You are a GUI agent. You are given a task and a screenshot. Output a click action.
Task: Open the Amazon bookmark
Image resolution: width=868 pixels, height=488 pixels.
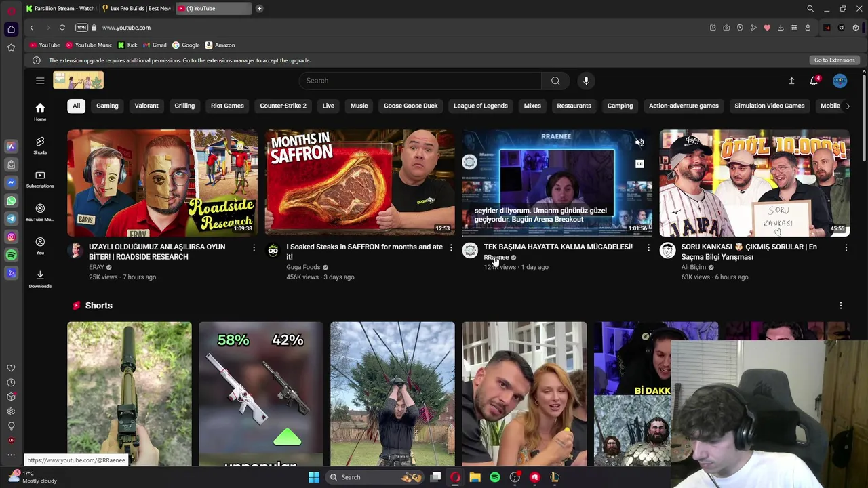pos(220,45)
